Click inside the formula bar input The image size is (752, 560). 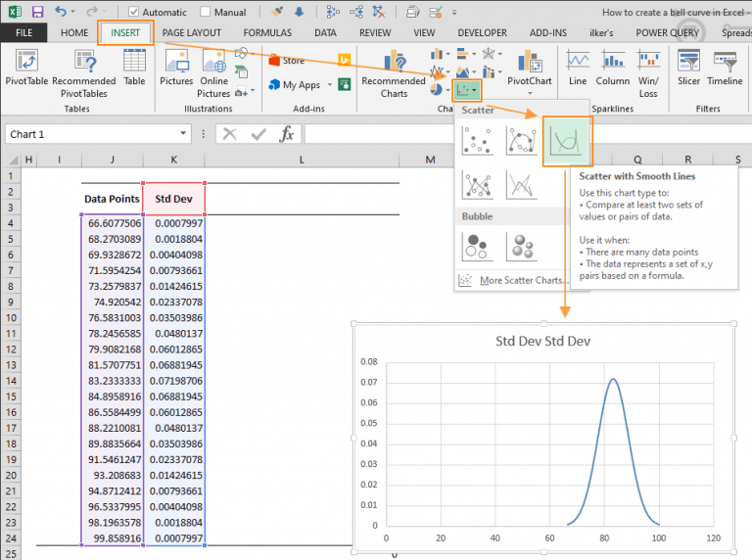(x=379, y=134)
